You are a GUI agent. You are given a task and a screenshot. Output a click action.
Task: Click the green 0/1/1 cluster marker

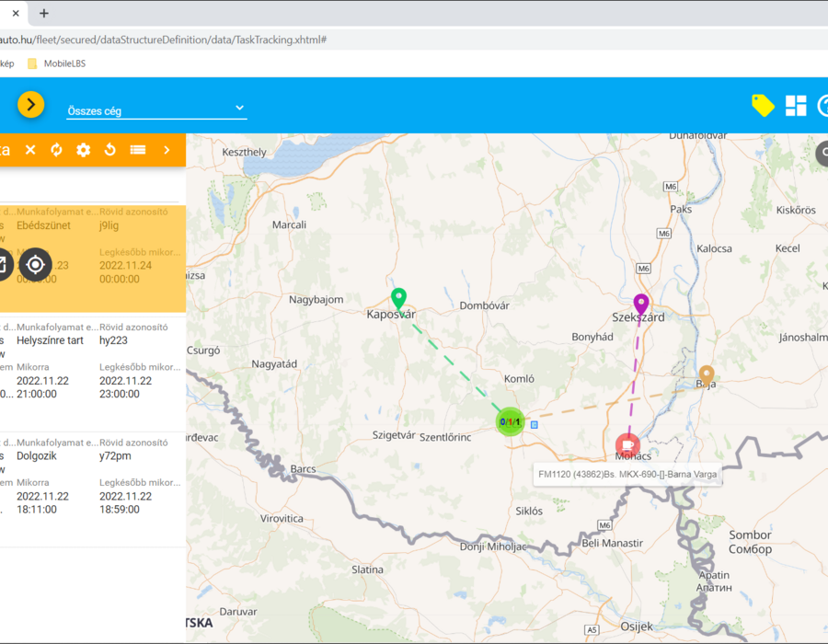click(x=510, y=421)
